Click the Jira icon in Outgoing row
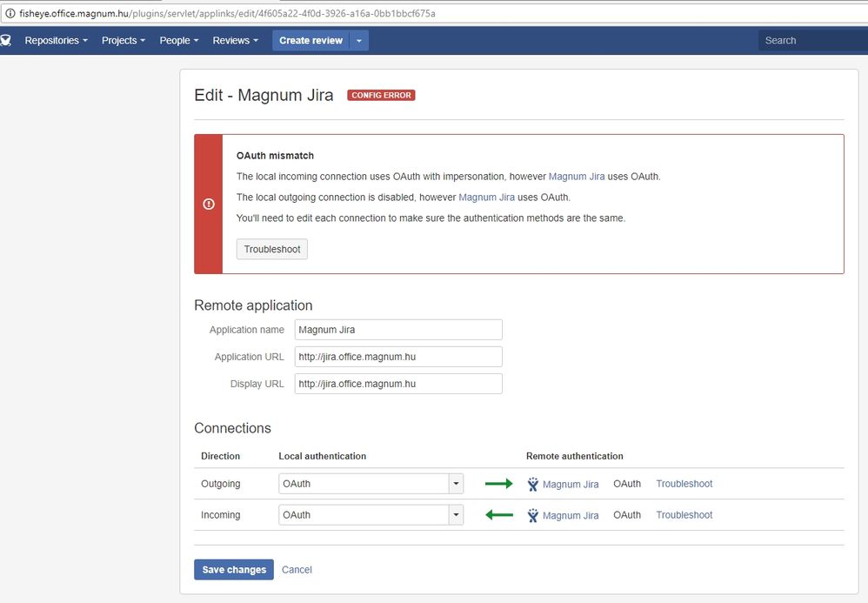This screenshot has width=868, height=603. pyautogui.click(x=533, y=485)
